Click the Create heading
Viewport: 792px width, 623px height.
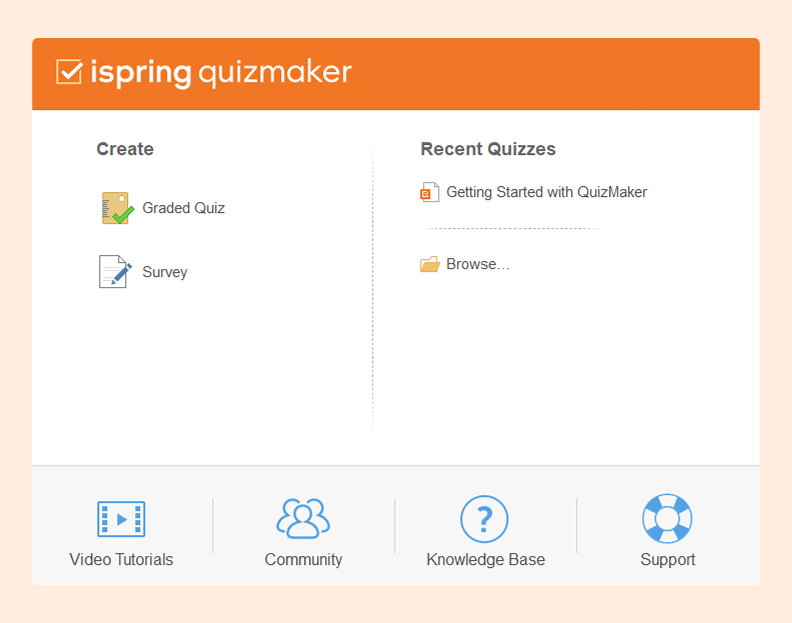125,149
